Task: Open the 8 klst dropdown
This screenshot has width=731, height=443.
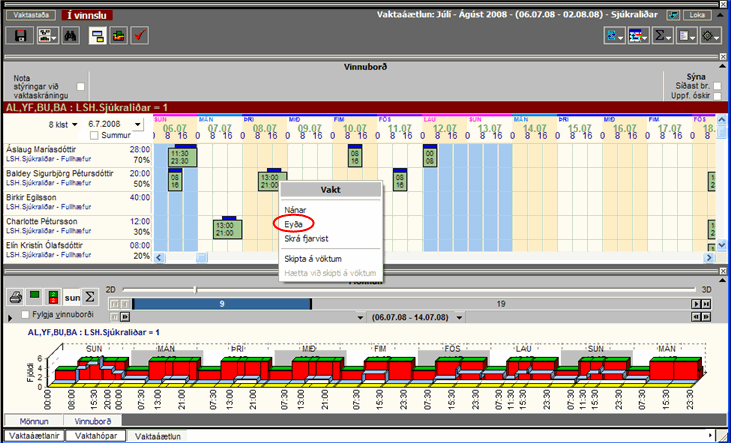Action: pyautogui.click(x=75, y=125)
